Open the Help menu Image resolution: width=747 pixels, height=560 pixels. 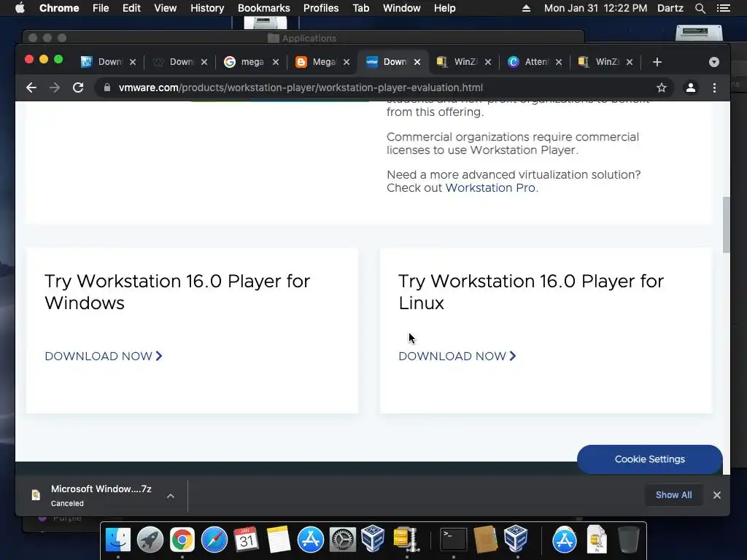coord(444,8)
